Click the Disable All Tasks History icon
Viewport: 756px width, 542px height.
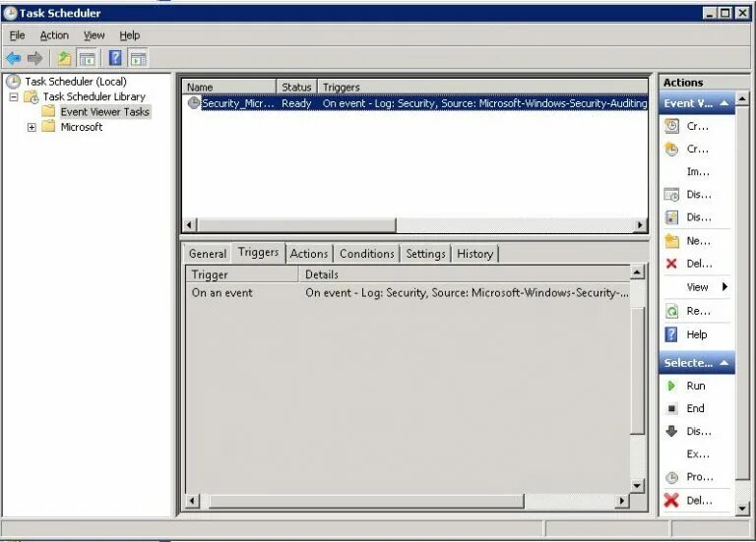tap(671, 217)
